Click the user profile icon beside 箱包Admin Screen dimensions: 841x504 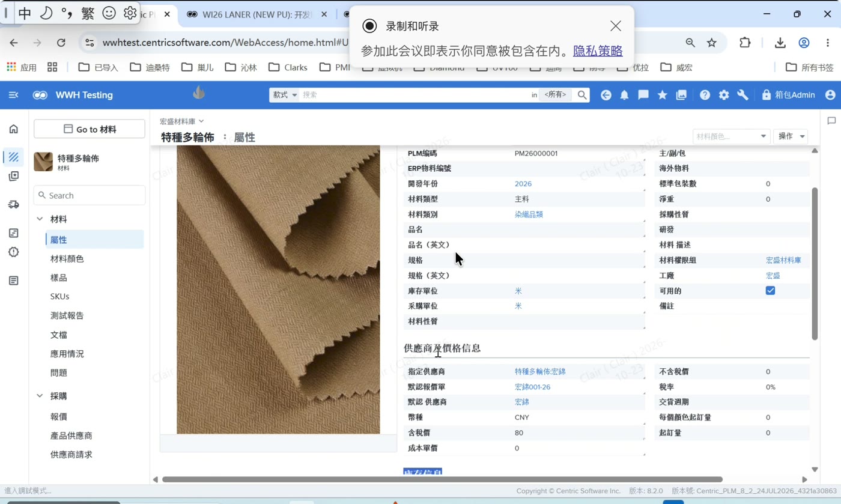tap(830, 95)
